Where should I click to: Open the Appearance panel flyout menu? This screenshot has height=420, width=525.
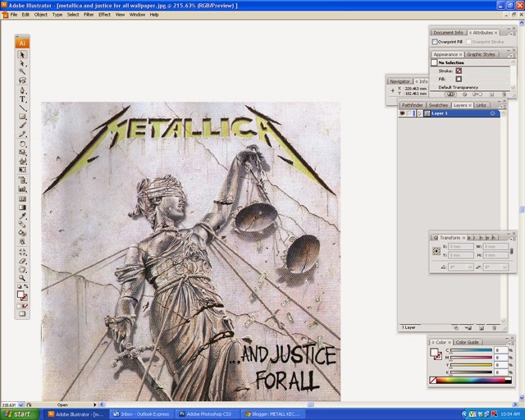pyautogui.click(x=511, y=55)
